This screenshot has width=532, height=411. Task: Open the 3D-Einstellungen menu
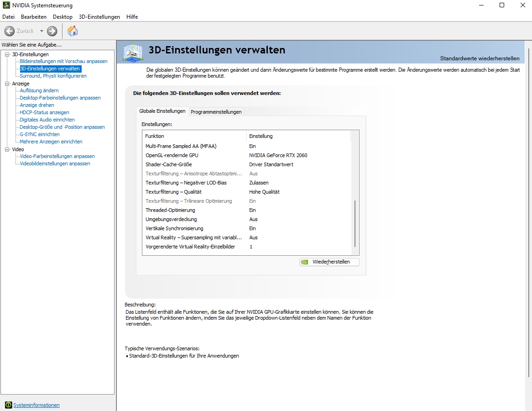coord(99,16)
